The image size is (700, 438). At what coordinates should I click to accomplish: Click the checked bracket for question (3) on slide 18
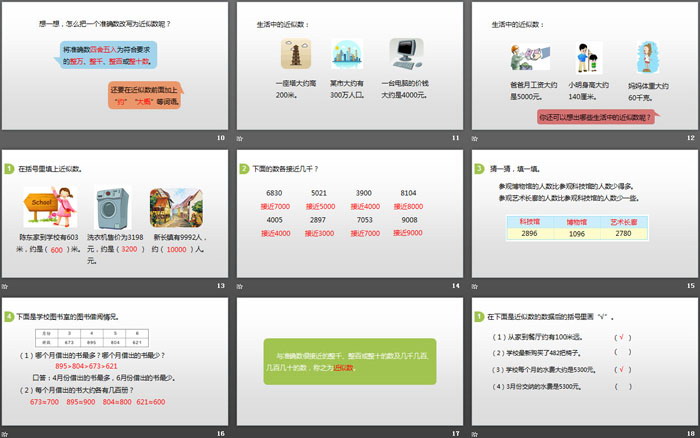point(622,369)
